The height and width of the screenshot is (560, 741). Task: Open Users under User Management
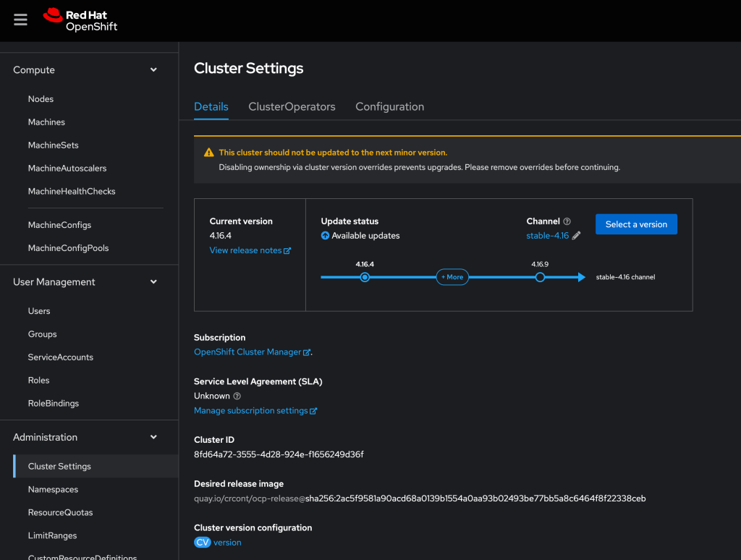click(x=39, y=311)
